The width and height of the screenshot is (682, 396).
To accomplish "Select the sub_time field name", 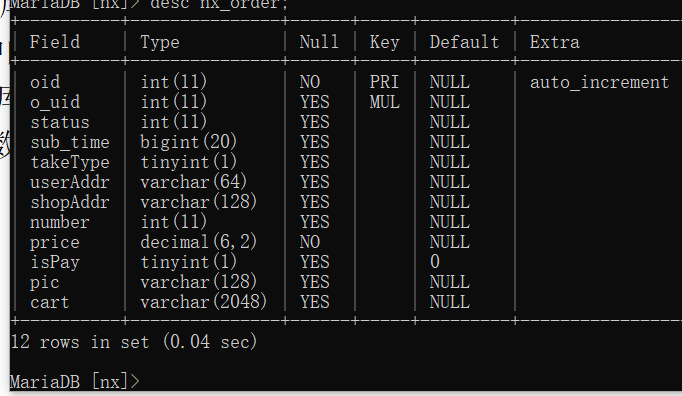I will click(70, 142).
